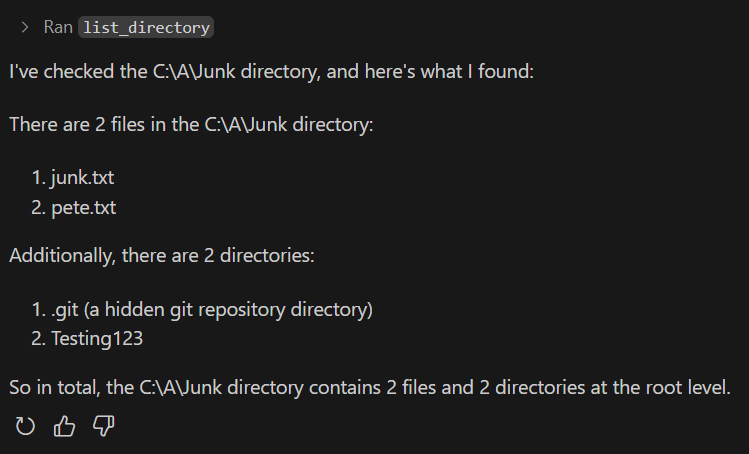Viewport: 749px width, 454px height.
Task: Click the "hidden git repository directory" parenthetical
Action: click(x=228, y=310)
